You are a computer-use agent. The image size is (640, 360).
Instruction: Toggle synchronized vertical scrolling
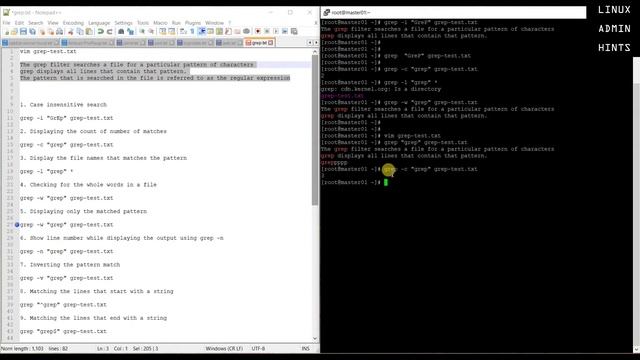[x=163, y=31]
